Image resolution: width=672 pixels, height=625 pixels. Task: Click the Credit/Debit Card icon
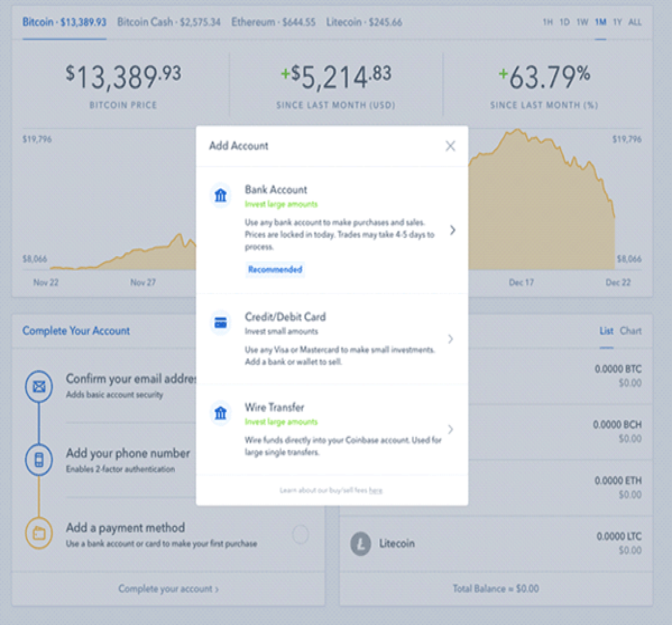[220, 323]
